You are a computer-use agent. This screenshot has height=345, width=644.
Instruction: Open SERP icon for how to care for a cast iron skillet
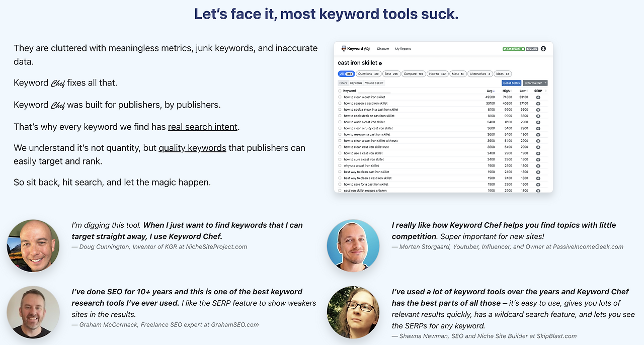click(x=538, y=185)
